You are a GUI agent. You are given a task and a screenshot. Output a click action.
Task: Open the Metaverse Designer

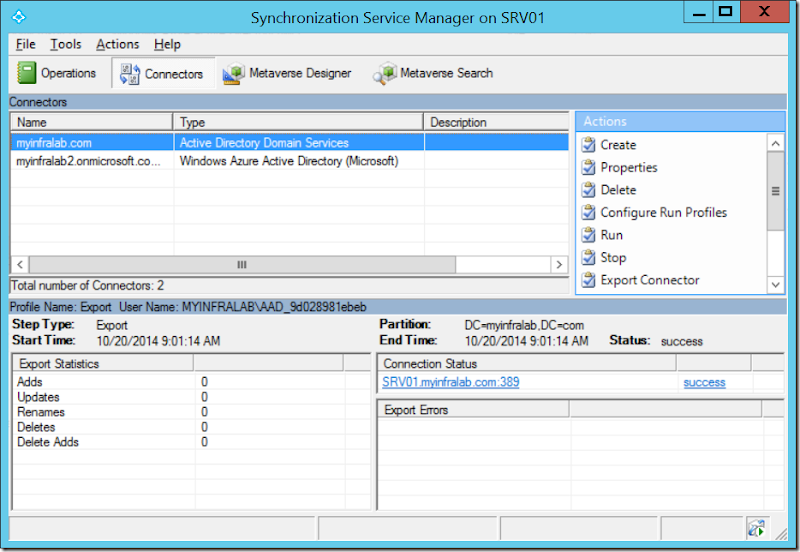(288, 73)
